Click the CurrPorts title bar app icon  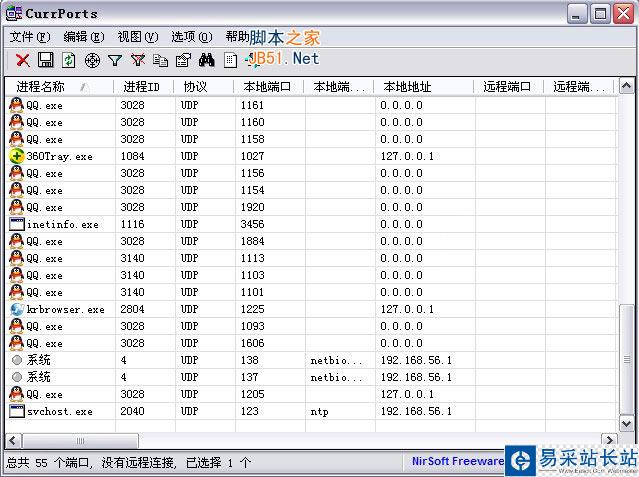[14, 13]
